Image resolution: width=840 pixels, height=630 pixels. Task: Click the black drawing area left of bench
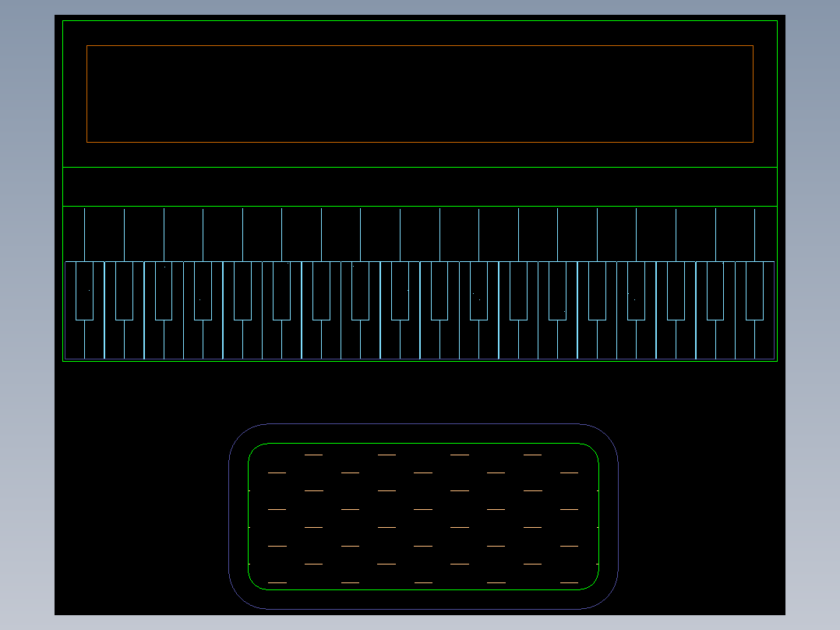tap(142, 489)
